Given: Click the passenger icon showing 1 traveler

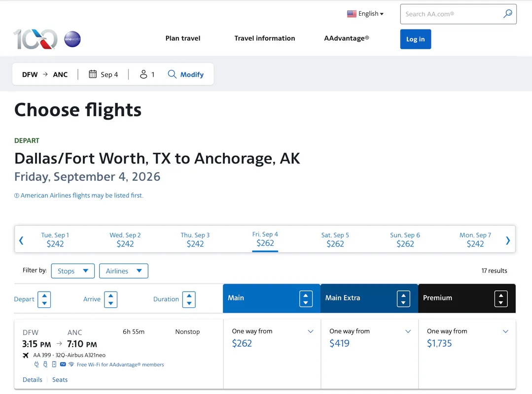Looking at the screenshot, I should 143,74.
